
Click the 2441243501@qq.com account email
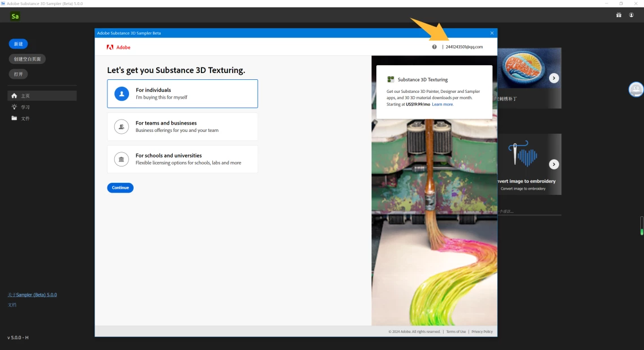464,47
